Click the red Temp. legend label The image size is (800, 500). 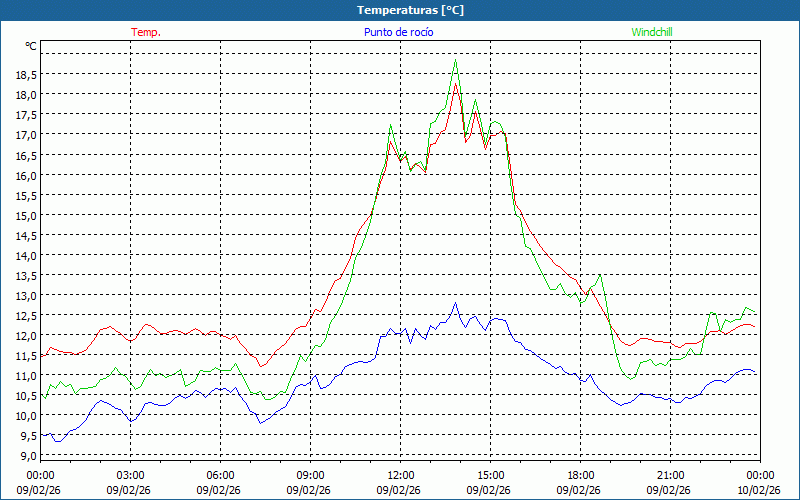pos(146,32)
